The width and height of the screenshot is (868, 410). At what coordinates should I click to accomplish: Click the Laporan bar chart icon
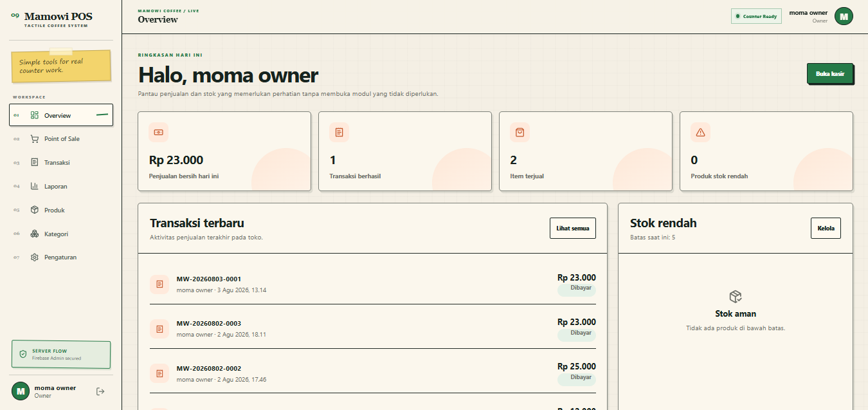pos(35,187)
